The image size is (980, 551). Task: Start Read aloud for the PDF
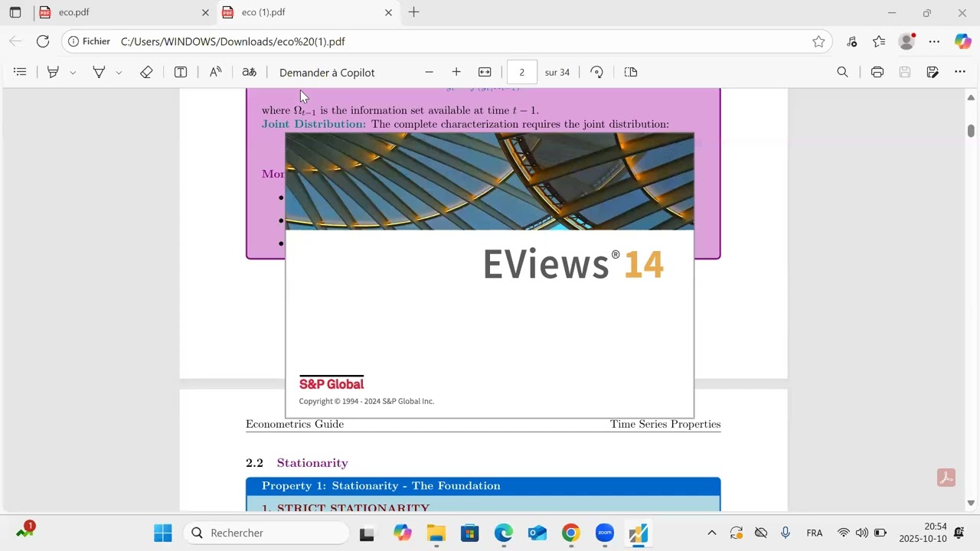(216, 72)
